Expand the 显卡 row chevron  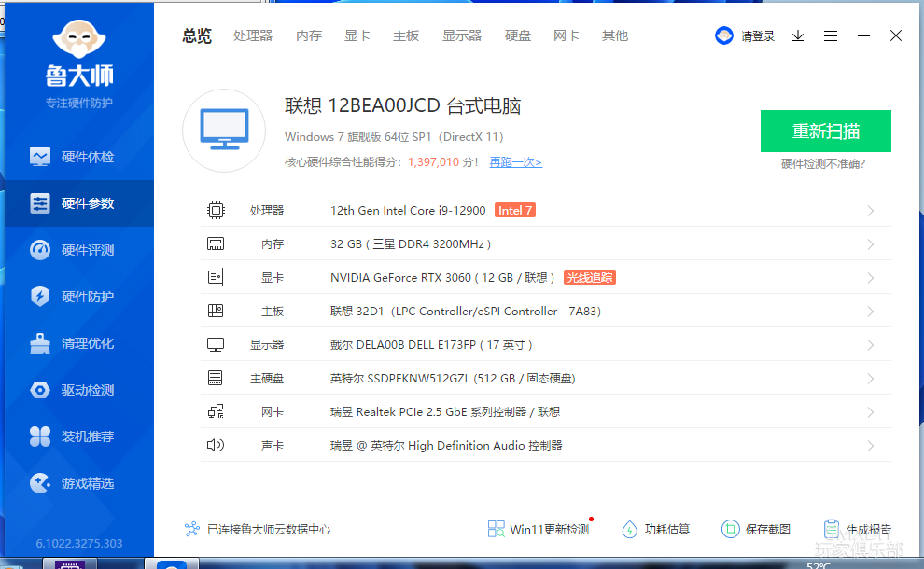(871, 278)
